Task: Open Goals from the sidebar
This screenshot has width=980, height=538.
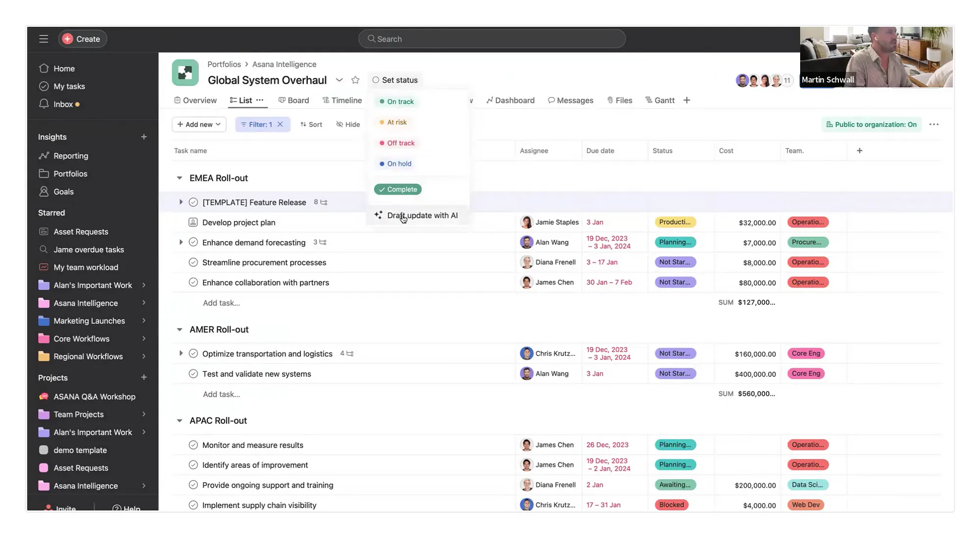Action: [63, 192]
